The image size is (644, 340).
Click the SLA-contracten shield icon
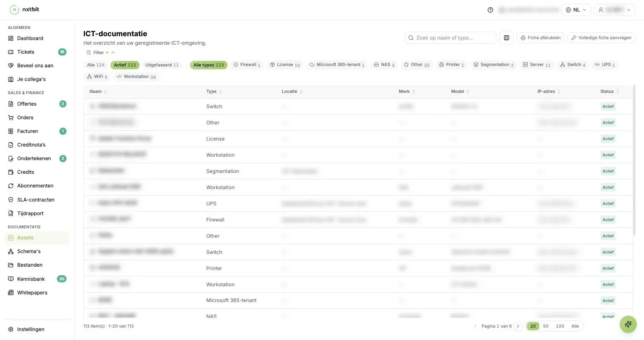[x=11, y=200]
